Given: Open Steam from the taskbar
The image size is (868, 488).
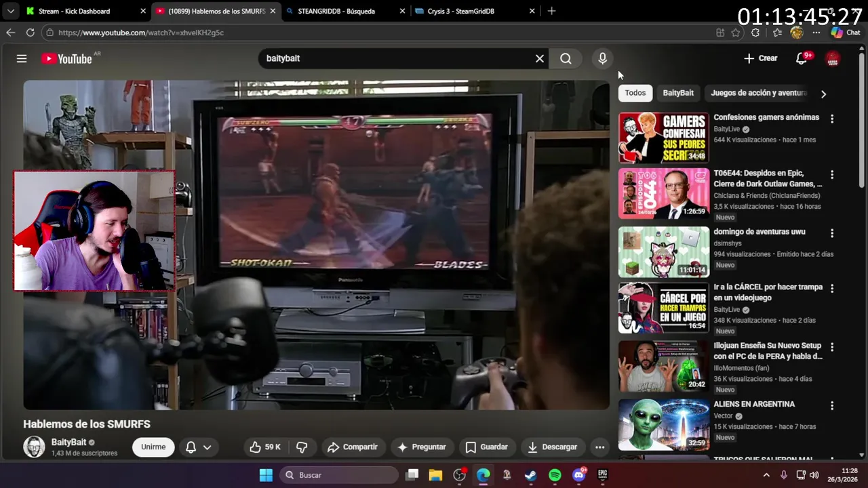Looking at the screenshot, I should click(x=530, y=475).
